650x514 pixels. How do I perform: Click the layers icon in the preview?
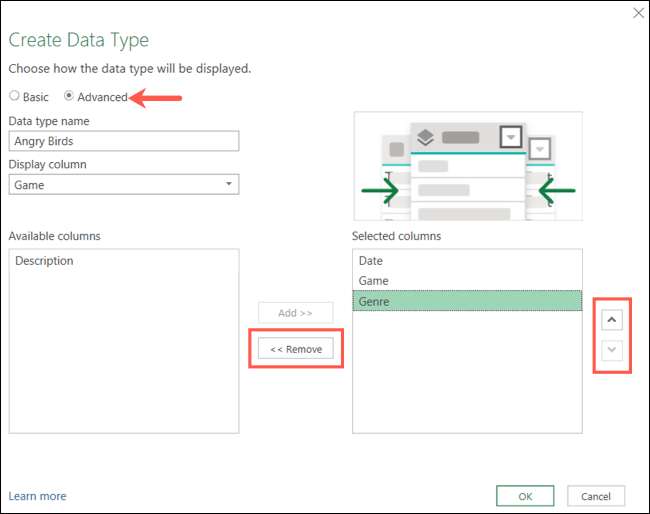point(424,137)
